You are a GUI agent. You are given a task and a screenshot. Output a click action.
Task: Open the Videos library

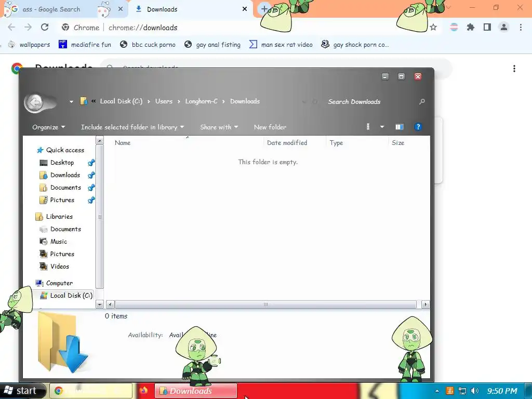point(54,267)
